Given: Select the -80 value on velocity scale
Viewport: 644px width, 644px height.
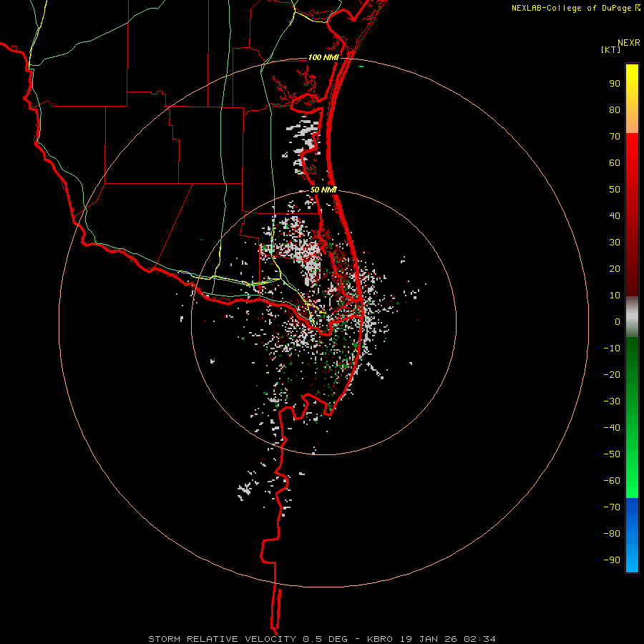Looking at the screenshot, I should (612, 534).
